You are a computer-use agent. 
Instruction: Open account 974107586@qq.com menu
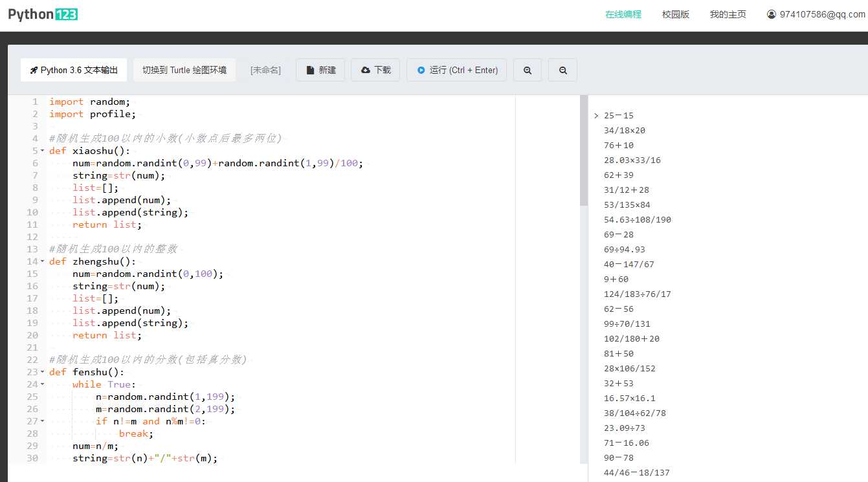pyautogui.click(x=816, y=14)
